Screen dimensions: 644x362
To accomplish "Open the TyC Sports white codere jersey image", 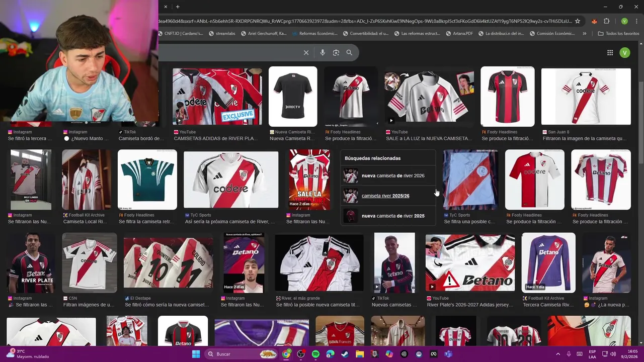I will [231, 179].
